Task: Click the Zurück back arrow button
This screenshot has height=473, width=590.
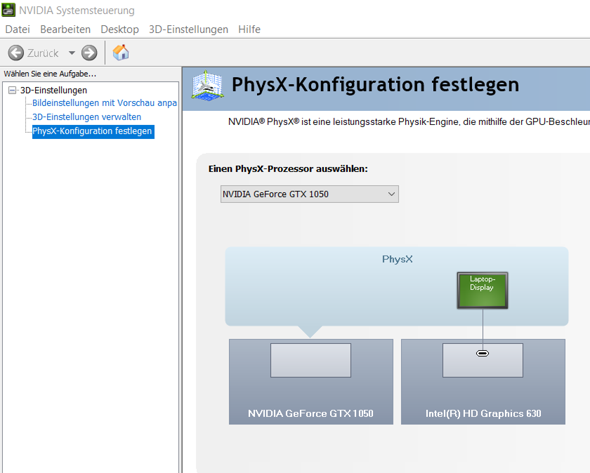Action: (x=16, y=53)
